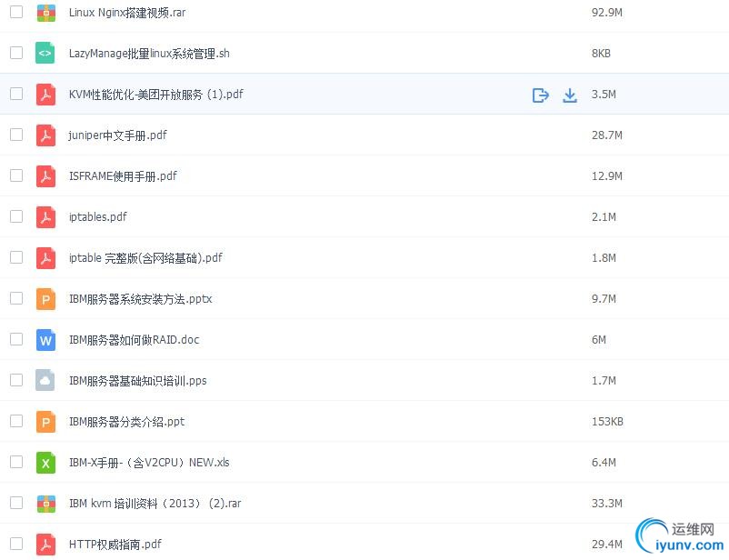Open iptable 完整版(含网络基础).pdf

145,258
